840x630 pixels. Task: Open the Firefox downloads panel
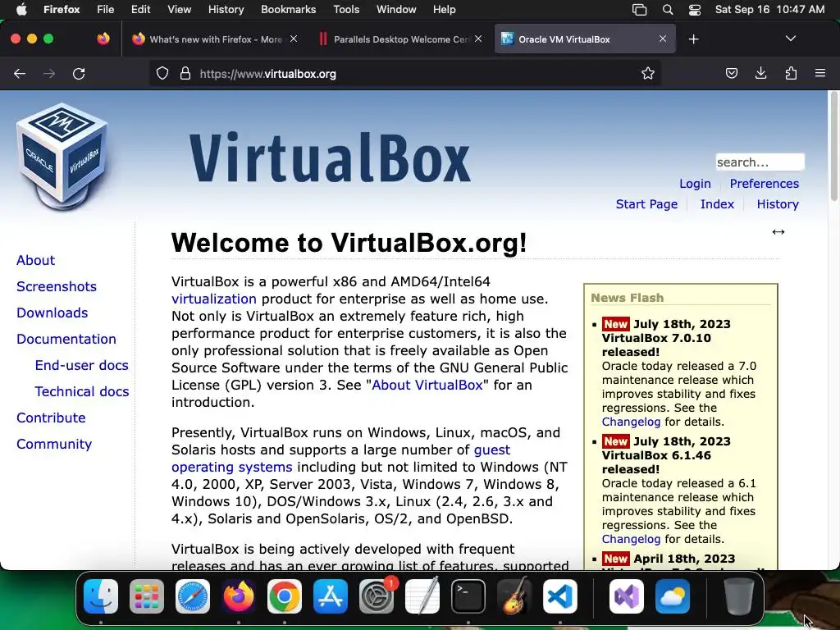[x=760, y=73]
